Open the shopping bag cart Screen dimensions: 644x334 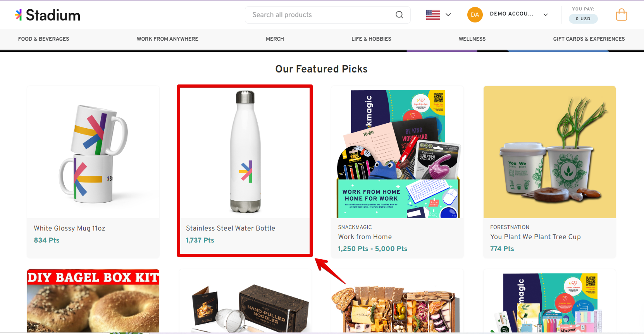[x=621, y=15]
